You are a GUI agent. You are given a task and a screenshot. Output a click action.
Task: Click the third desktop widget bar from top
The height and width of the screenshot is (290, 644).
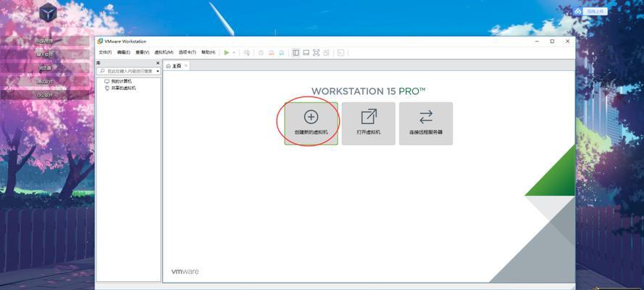point(45,67)
